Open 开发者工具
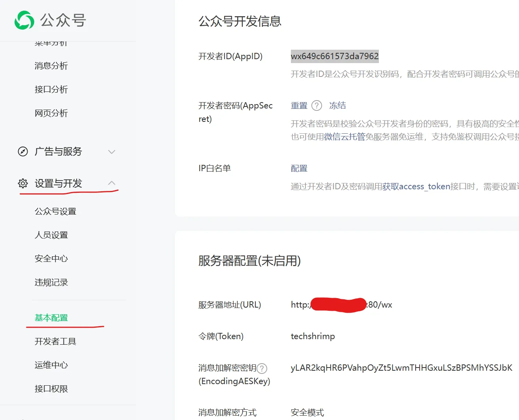 coord(55,342)
